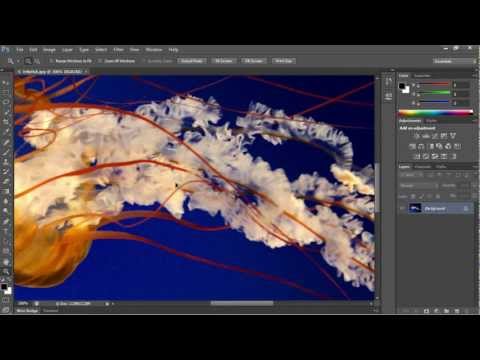Image resolution: width=480 pixels, height=360 pixels.
Task: Open the File menu
Action: (x=20, y=50)
